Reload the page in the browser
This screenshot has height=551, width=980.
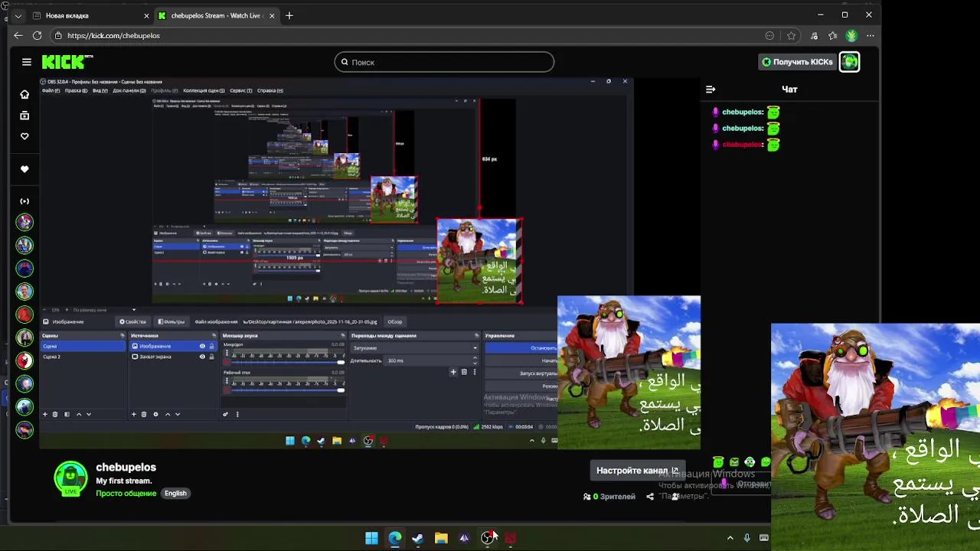(37, 35)
